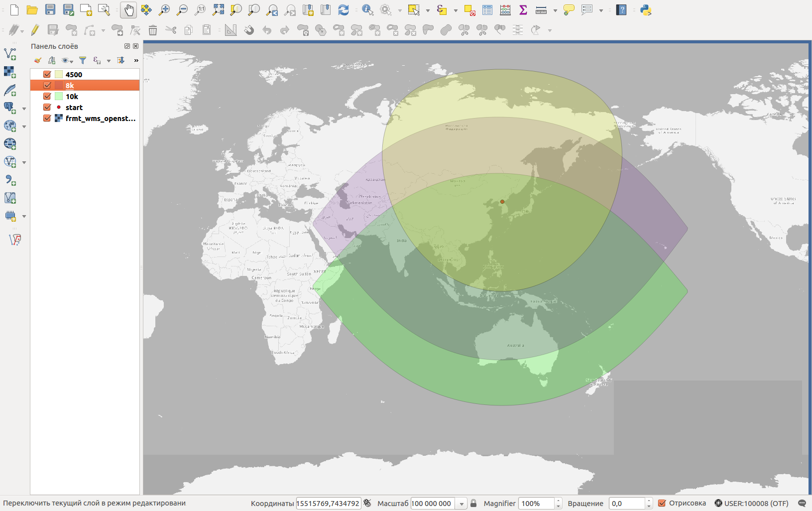Select the Pan Map hand tool
The width and height of the screenshot is (812, 511).
(128, 10)
